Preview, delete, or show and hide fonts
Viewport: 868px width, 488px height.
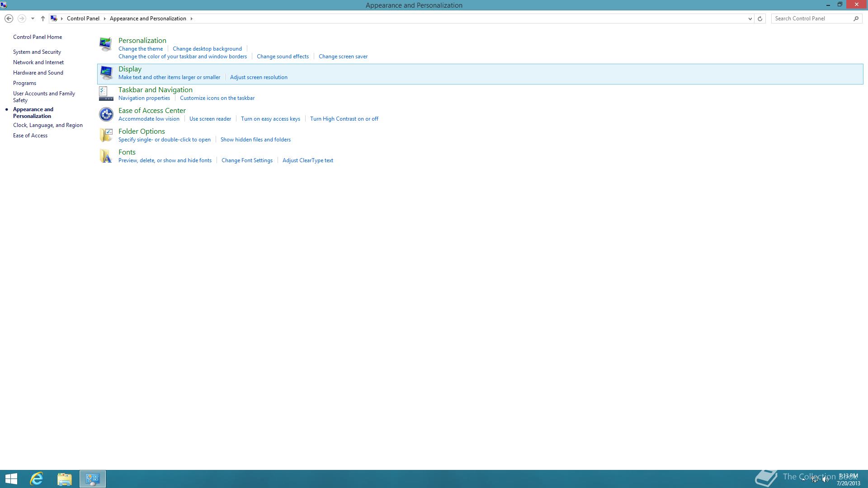tap(165, 160)
